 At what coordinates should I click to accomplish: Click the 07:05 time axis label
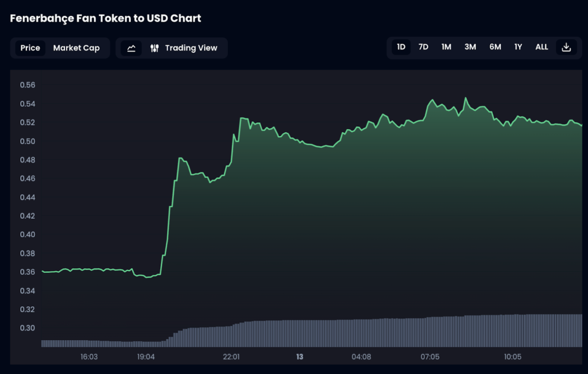click(x=430, y=357)
